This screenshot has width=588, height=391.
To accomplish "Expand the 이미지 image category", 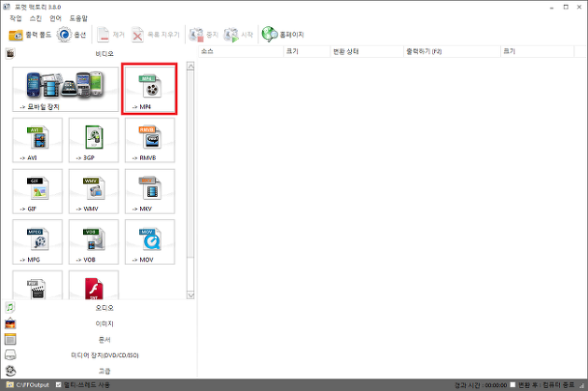I will 99,324.
